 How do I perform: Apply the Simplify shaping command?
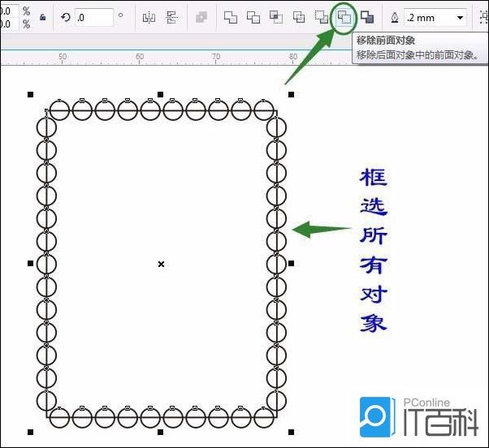pos(299,17)
